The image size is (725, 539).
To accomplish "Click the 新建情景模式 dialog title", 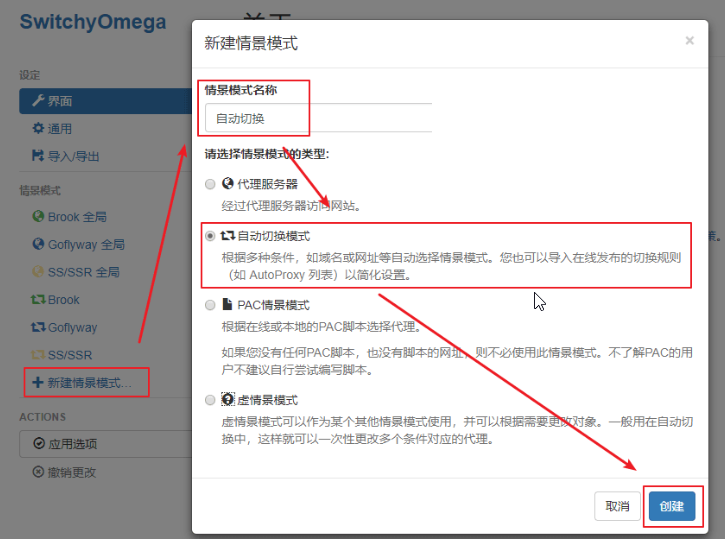I will (251, 43).
